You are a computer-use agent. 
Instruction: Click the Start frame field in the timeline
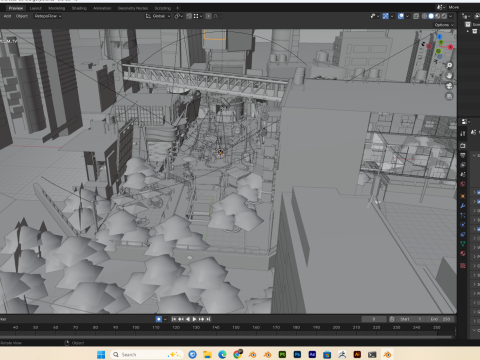411,319
